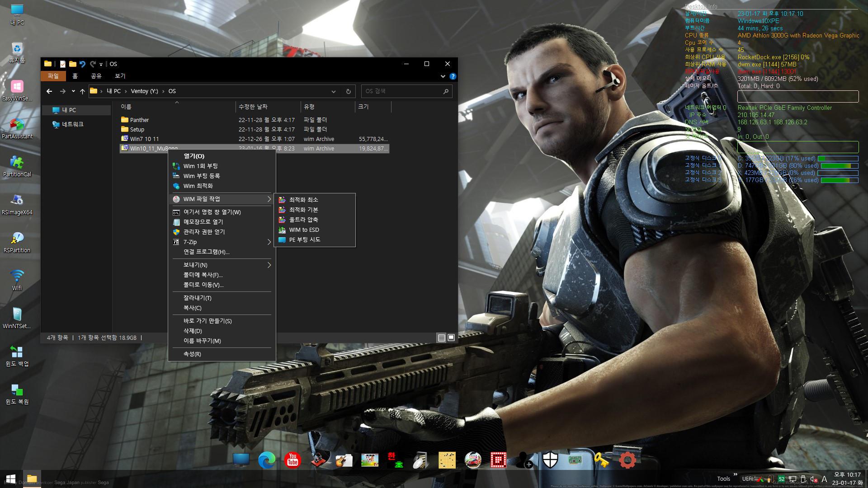Open the 홈 ribbon tab

[75, 76]
